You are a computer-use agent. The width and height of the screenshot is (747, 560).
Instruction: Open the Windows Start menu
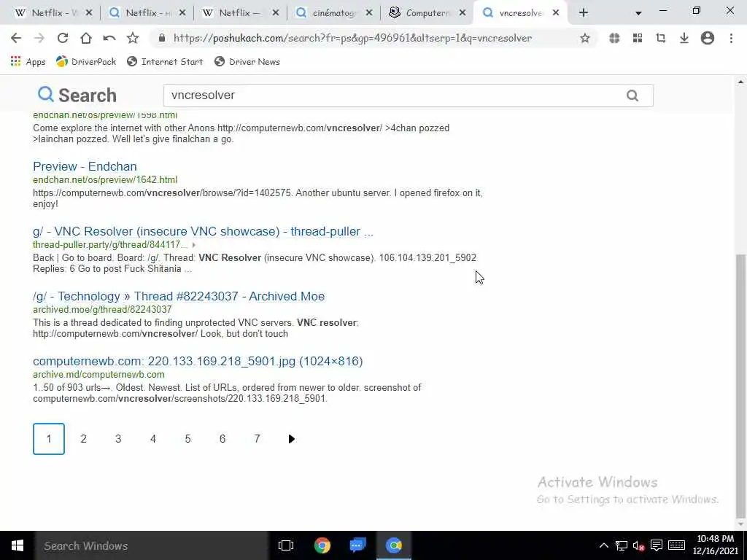pyautogui.click(x=18, y=545)
